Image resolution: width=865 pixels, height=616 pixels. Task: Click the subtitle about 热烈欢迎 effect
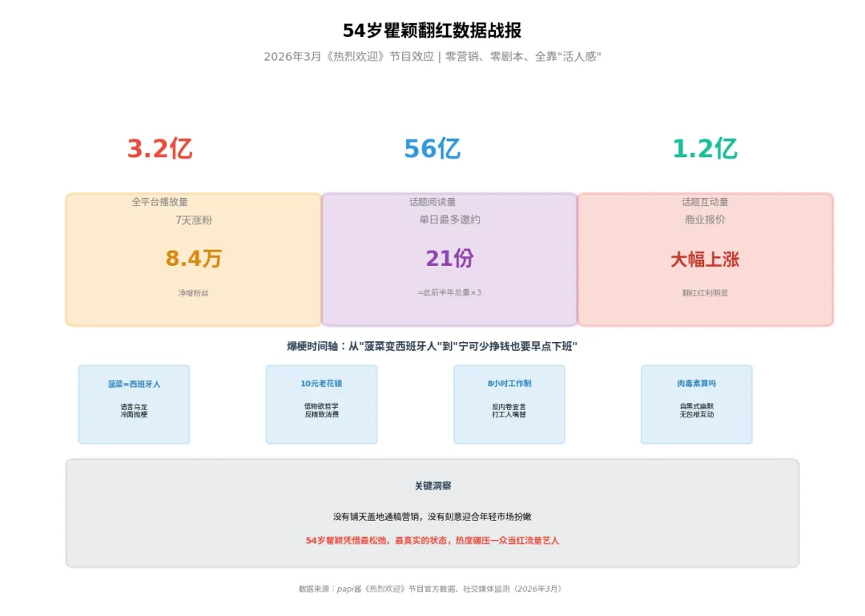point(432,56)
